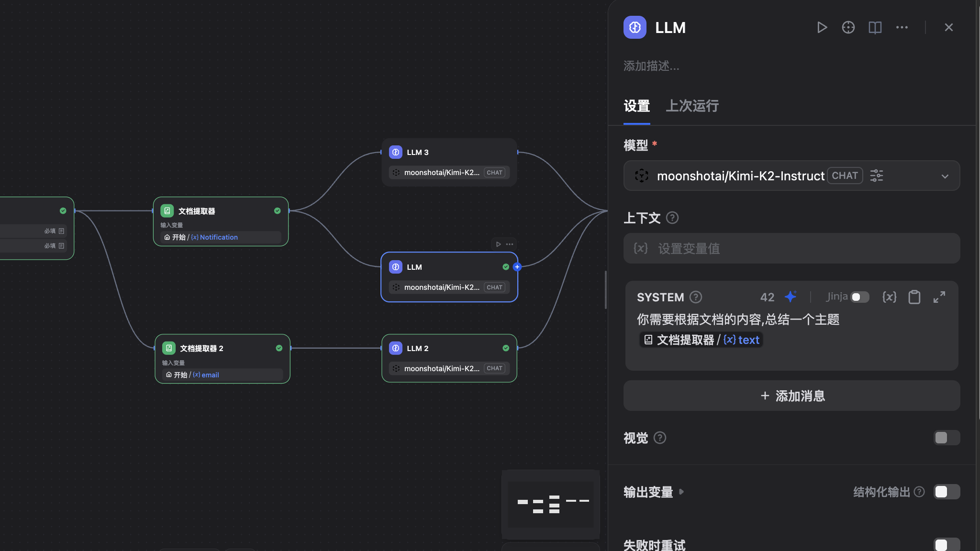Click the vision help question mark
The width and height of the screenshot is (980, 551).
(659, 438)
